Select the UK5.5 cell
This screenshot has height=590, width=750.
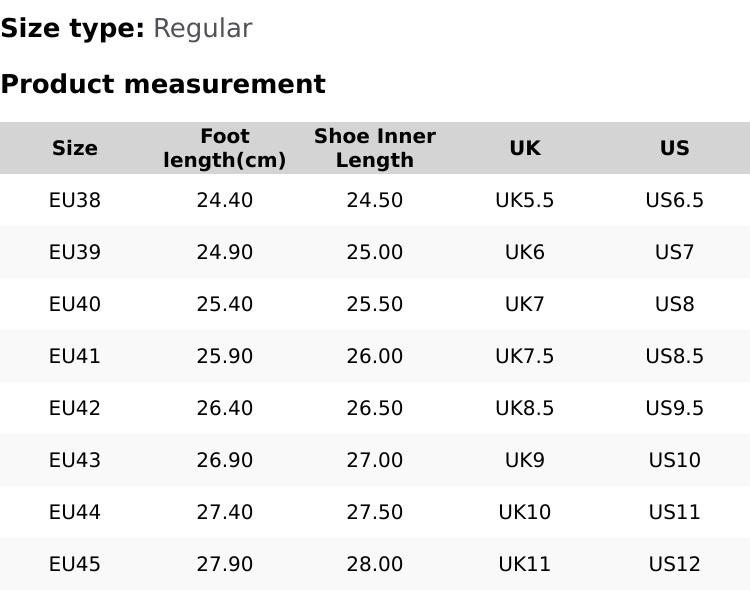point(525,200)
